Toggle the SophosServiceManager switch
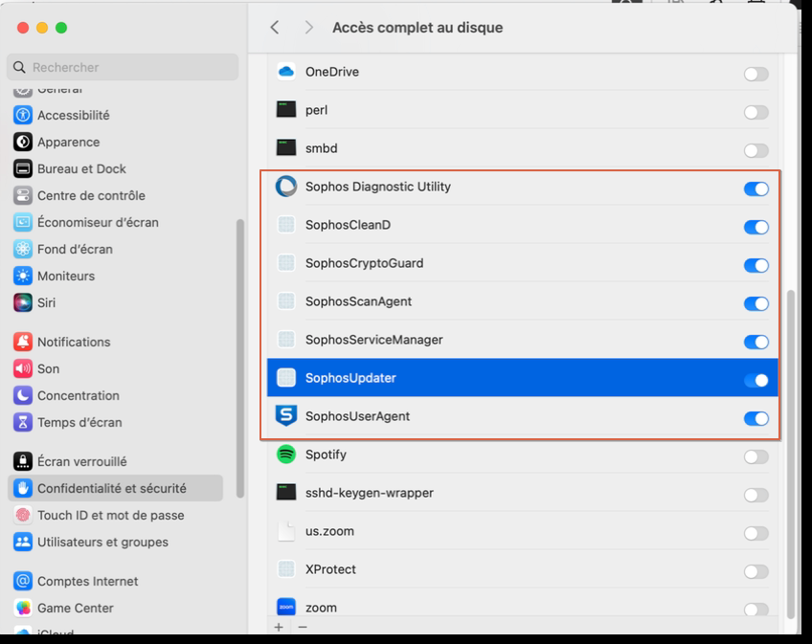The image size is (812, 644). 756,343
